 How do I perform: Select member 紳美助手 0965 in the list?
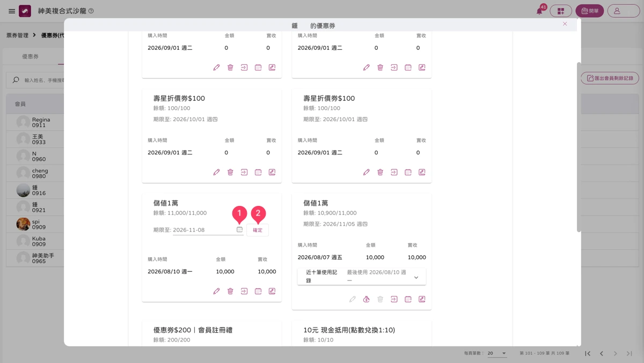(x=35, y=258)
